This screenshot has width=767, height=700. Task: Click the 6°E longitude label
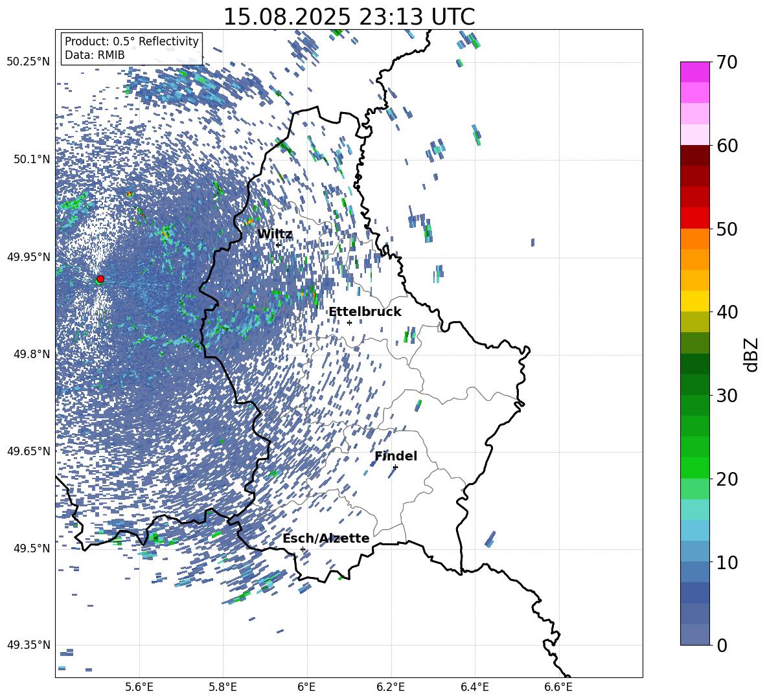pos(306,687)
